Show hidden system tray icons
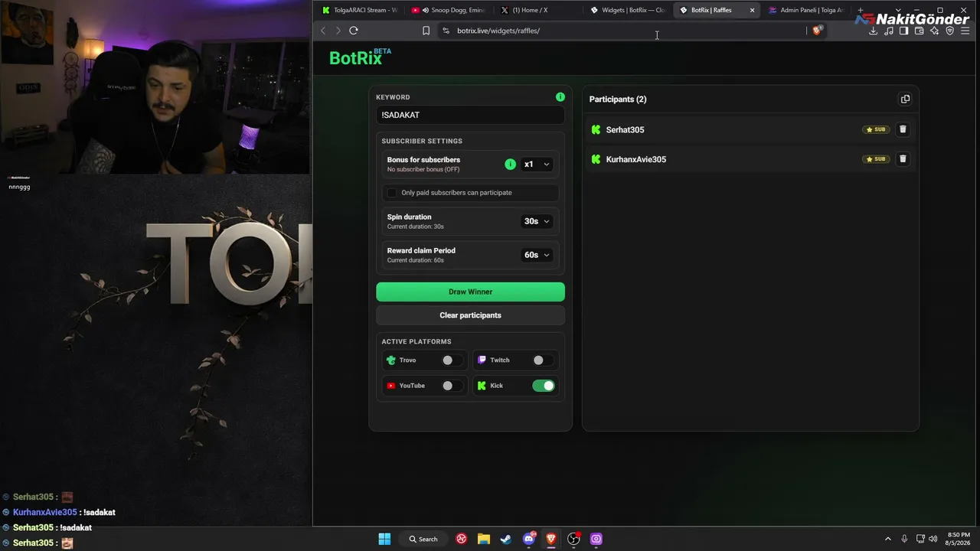The image size is (980, 551). point(888,539)
